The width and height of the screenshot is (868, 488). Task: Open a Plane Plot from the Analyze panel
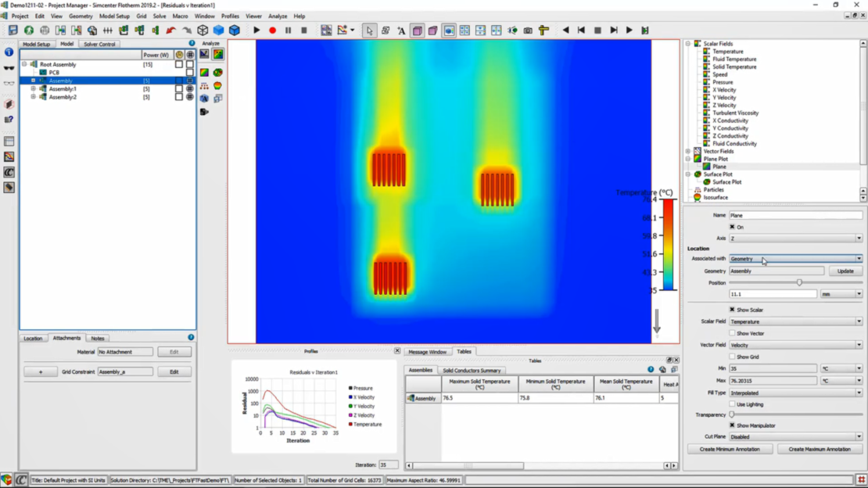pyautogui.click(x=204, y=71)
